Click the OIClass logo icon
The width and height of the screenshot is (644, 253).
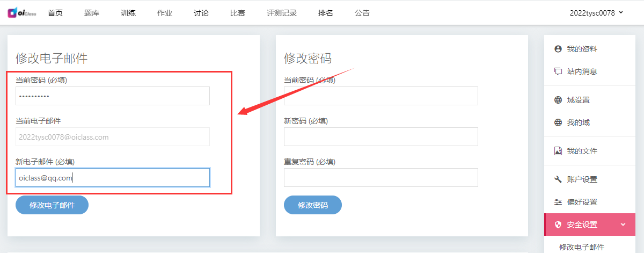pos(22,12)
